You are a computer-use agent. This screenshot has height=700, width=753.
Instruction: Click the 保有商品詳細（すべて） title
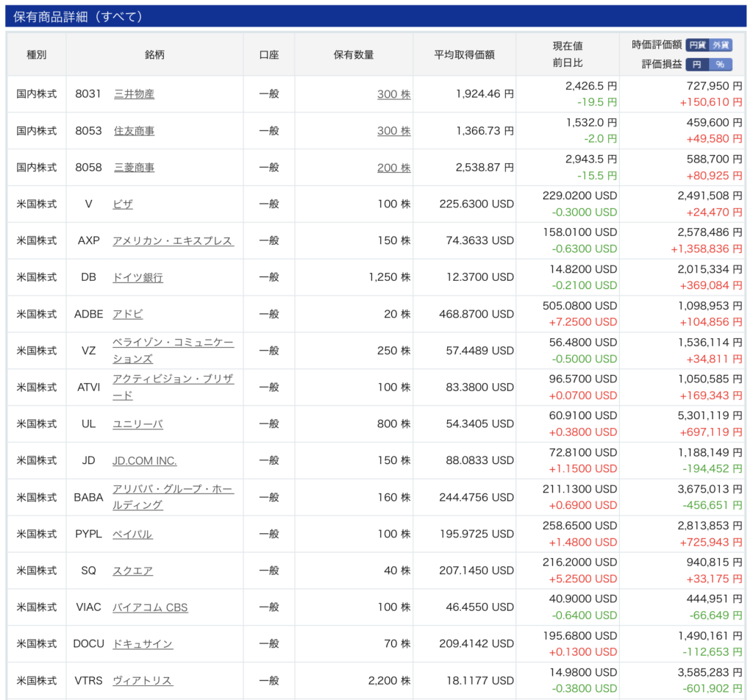point(78,17)
